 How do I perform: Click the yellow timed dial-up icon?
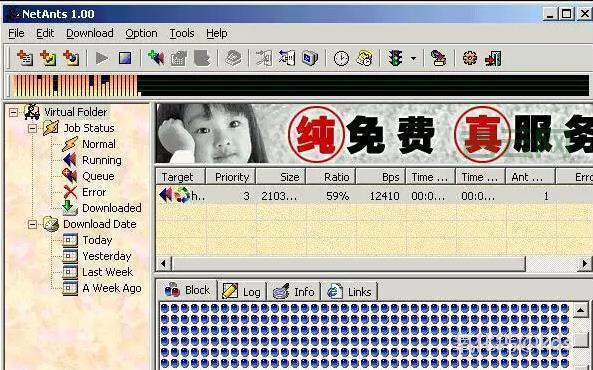pyautogui.click(x=364, y=58)
